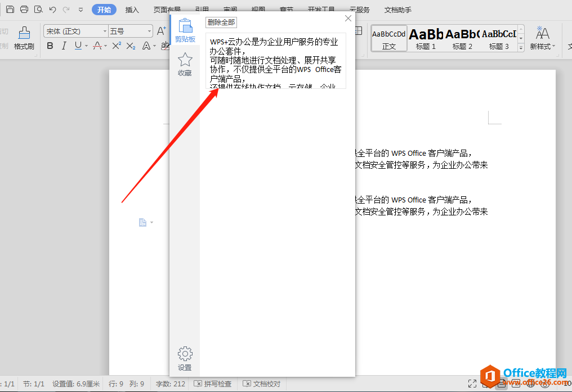Toggle 文档校对 in status bar
This screenshot has width=572, height=392.
point(262,384)
